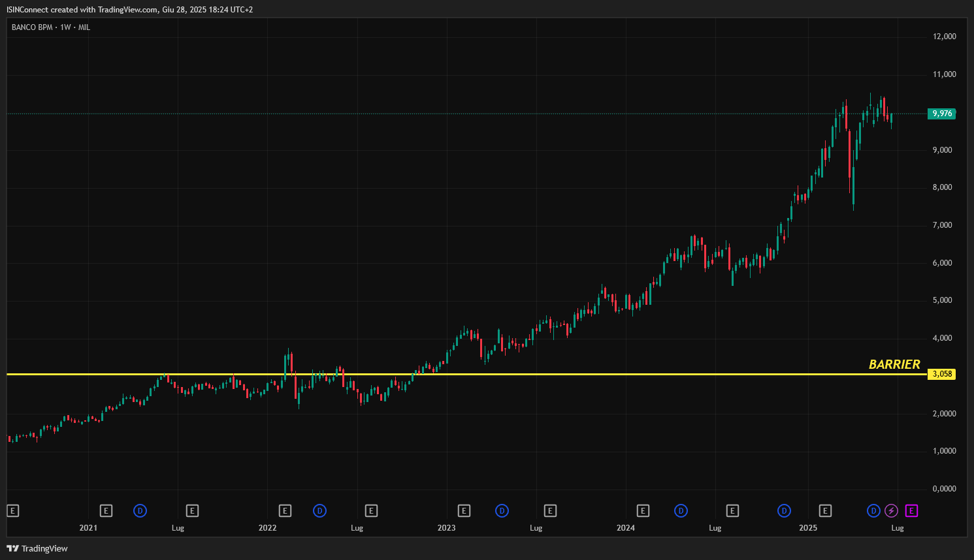
Task: Click the 2021 dividend D marker
Action: coord(140,511)
